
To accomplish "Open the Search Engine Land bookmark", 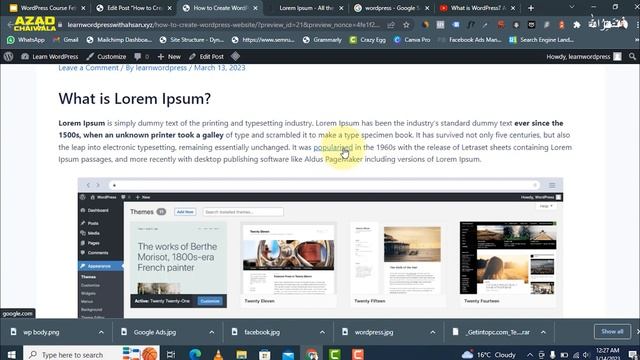I will click(542, 40).
